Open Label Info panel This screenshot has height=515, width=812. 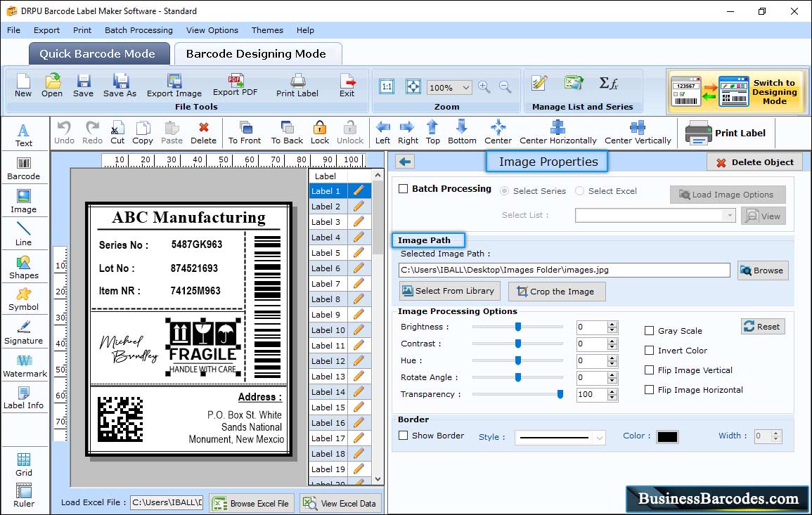point(24,398)
